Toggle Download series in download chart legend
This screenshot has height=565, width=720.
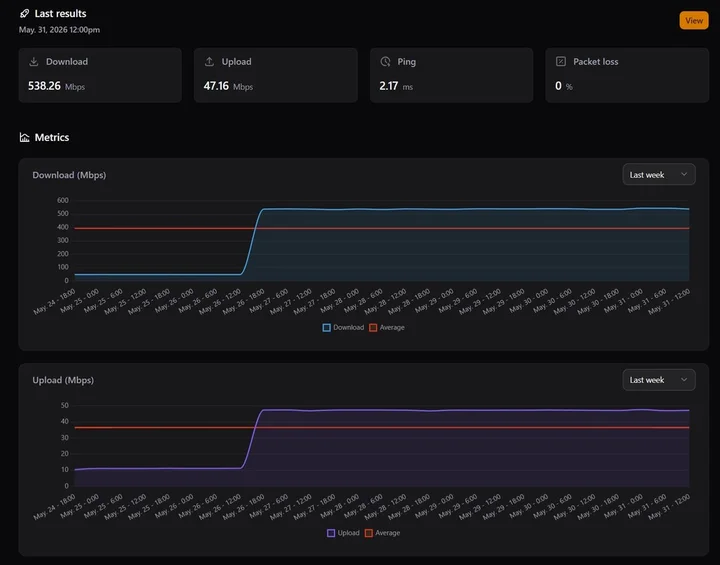point(343,328)
